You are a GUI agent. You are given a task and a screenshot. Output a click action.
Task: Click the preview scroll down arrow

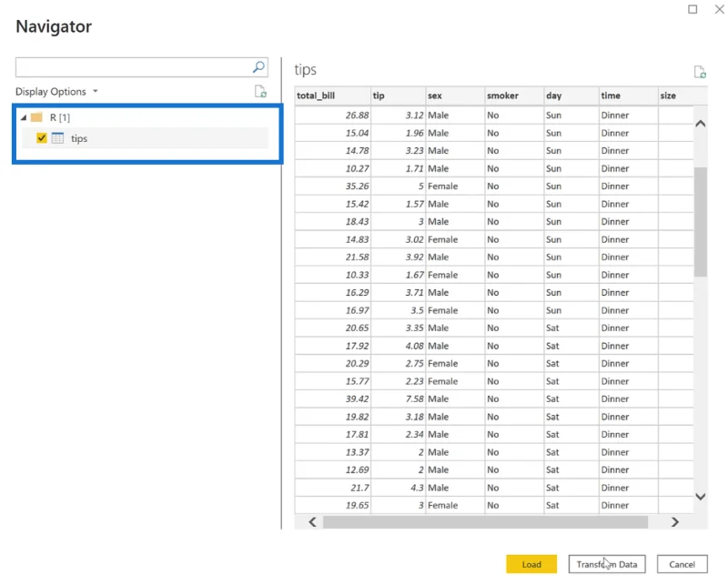(x=700, y=497)
